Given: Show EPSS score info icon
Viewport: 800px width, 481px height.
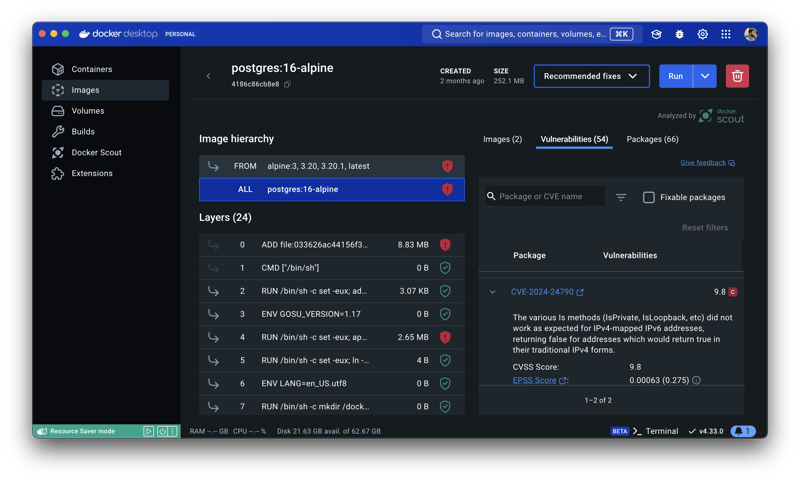Looking at the screenshot, I should [x=696, y=380].
